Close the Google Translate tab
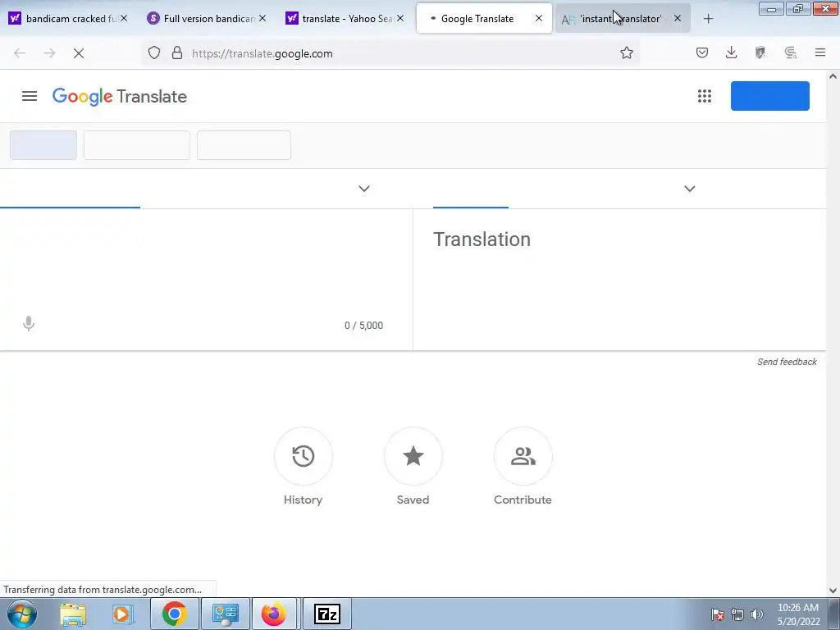The image size is (840, 630). pyautogui.click(x=539, y=18)
